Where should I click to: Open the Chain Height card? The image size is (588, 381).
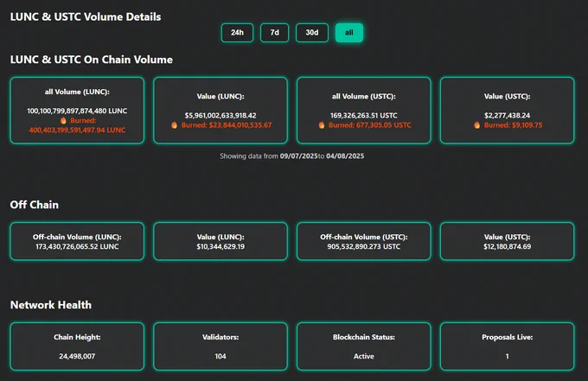[x=77, y=346]
